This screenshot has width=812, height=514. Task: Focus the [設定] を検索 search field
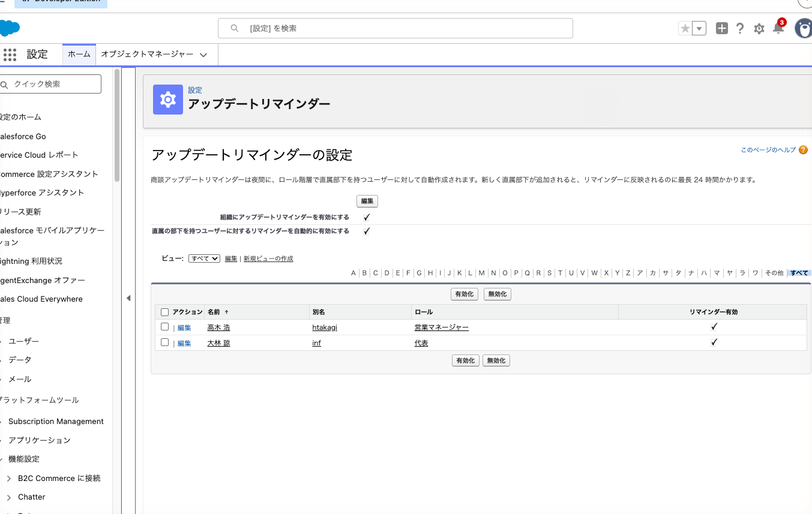click(395, 28)
